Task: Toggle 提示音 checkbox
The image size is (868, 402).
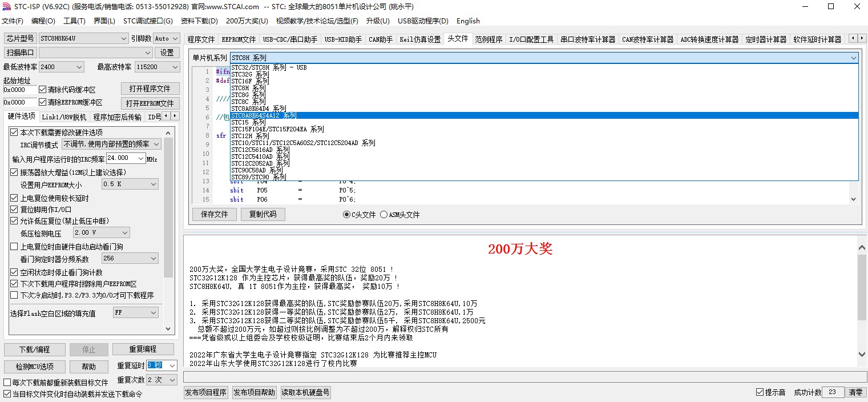Action: pos(760,392)
